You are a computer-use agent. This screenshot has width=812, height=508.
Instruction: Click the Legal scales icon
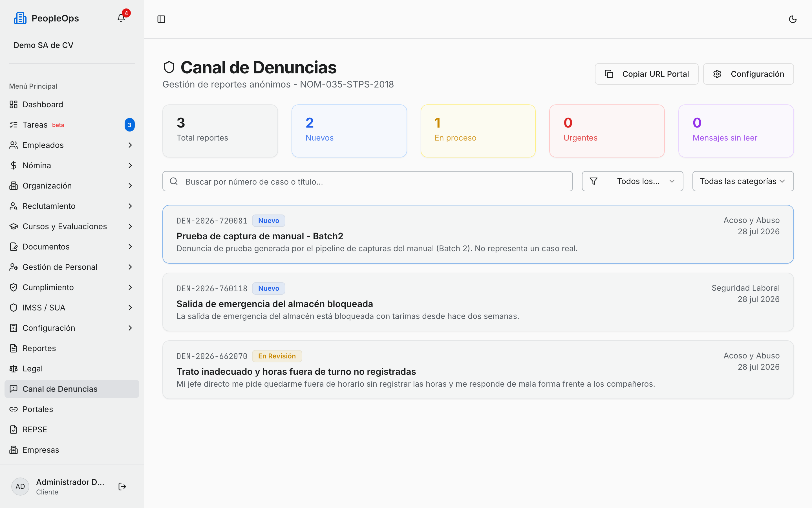point(14,369)
